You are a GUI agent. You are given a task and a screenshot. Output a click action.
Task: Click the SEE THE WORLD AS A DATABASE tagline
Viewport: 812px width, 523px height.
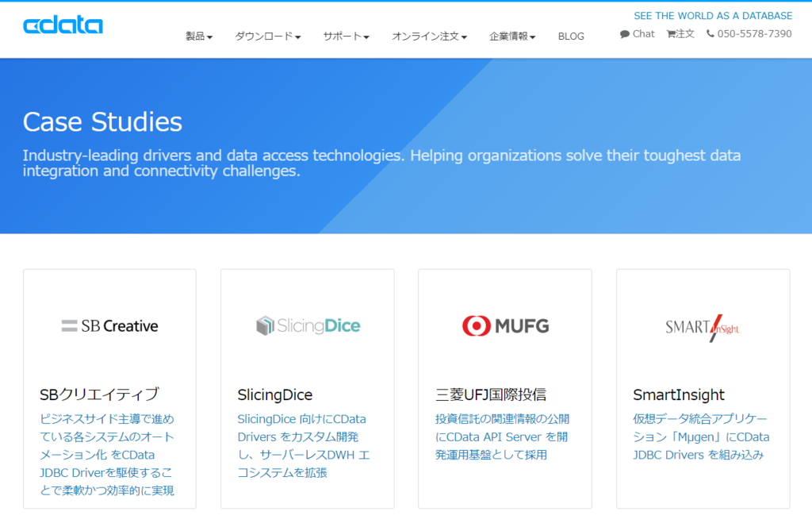pos(713,16)
